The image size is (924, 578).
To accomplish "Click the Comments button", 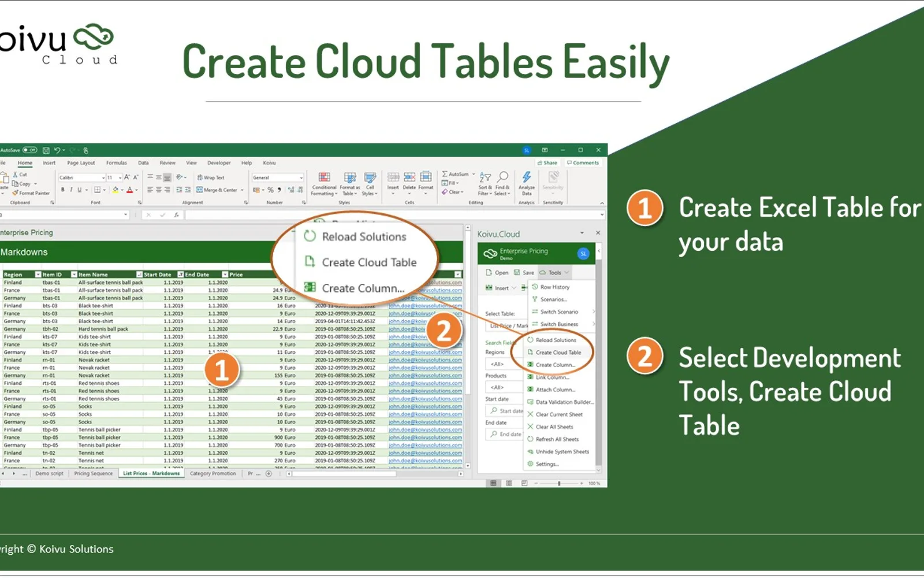I will (x=583, y=163).
